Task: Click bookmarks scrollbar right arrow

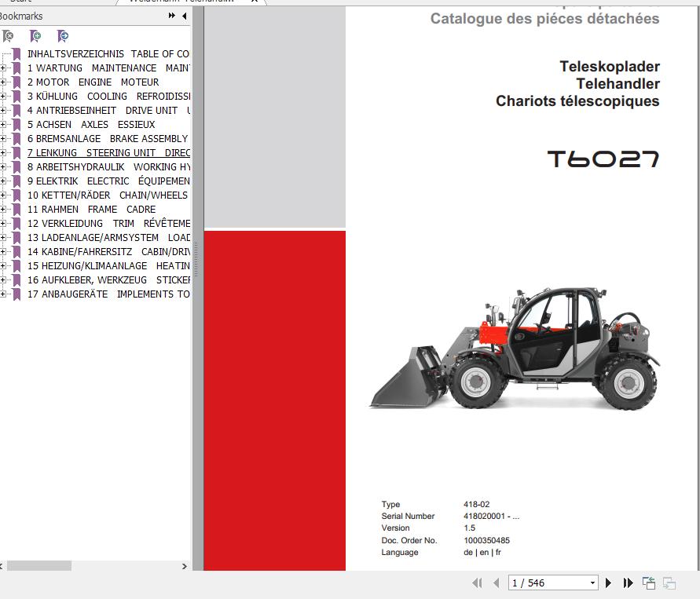Action: 185,566
